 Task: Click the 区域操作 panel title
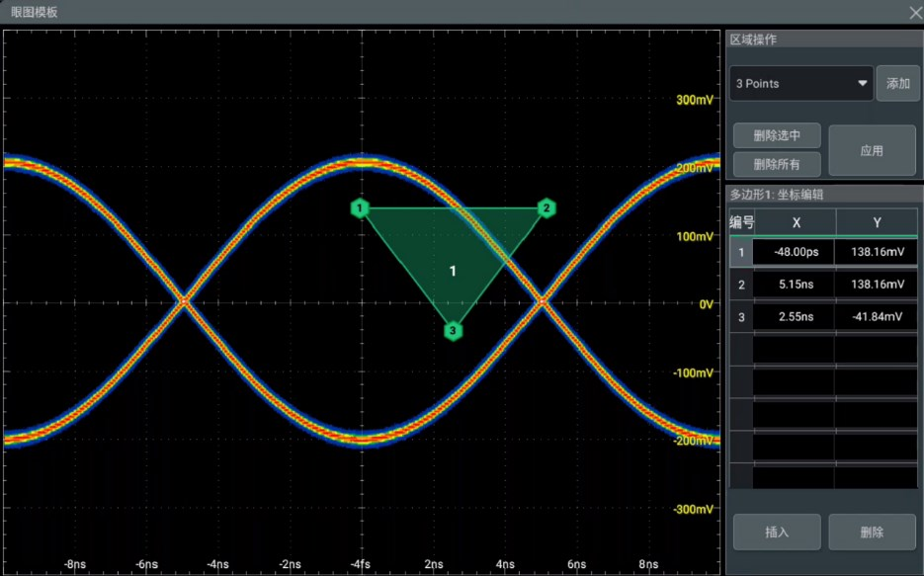click(753, 40)
